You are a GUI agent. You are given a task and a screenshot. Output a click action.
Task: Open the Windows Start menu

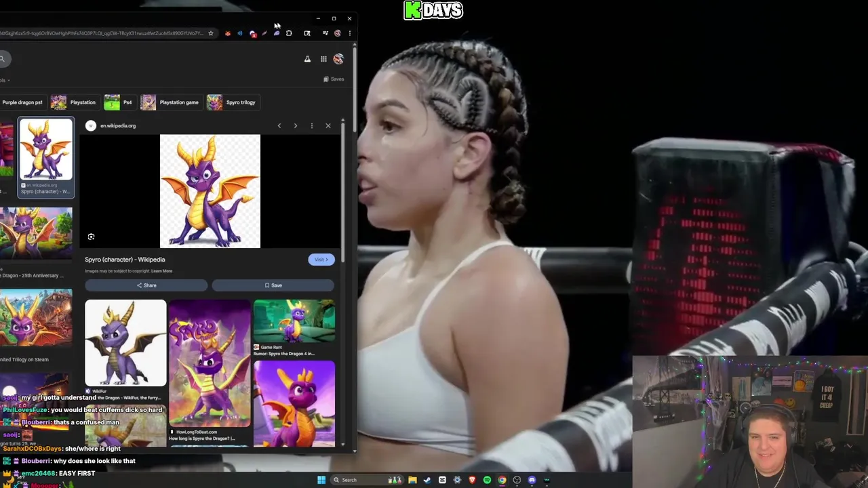321,480
